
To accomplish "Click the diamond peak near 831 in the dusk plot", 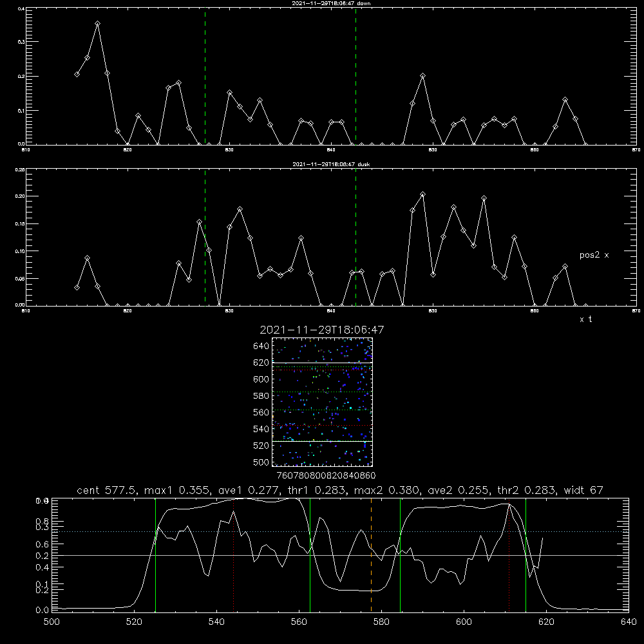I will click(x=240, y=209).
